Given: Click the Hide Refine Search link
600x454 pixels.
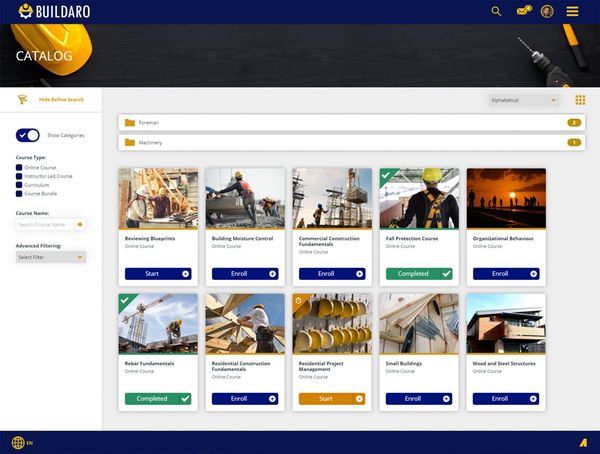Looking at the screenshot, I should (61, 100).
